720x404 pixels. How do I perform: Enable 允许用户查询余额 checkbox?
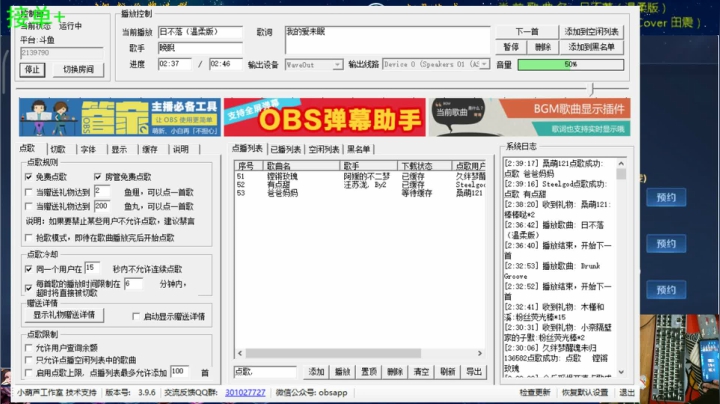click(28, 348)
